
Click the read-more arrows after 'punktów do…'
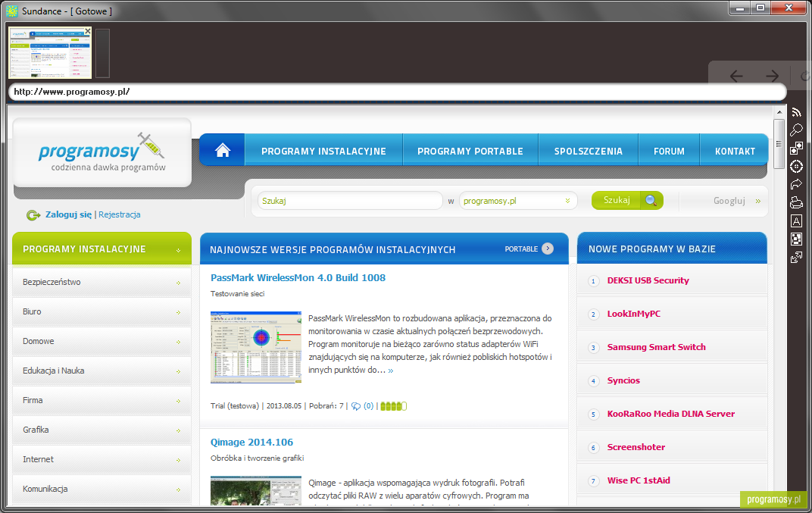tap(390, 371)
